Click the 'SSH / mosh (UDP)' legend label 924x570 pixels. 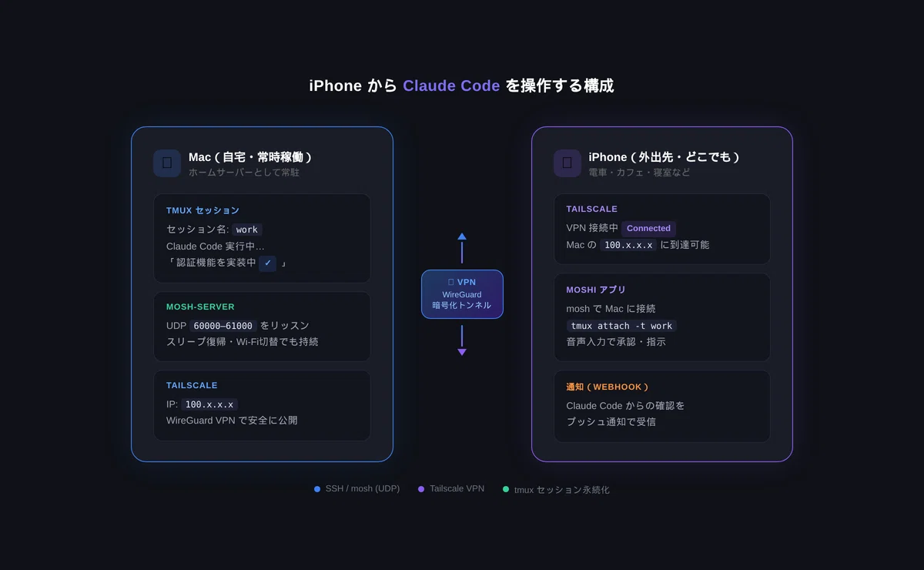pos(362,489)
